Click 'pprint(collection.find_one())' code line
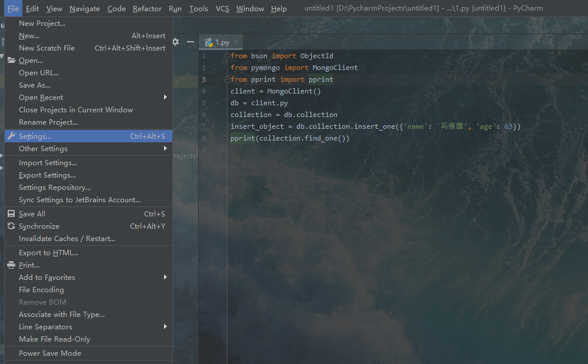Viewport: 588px width, 364px height. pyautogui.click(x=290, y=138)
